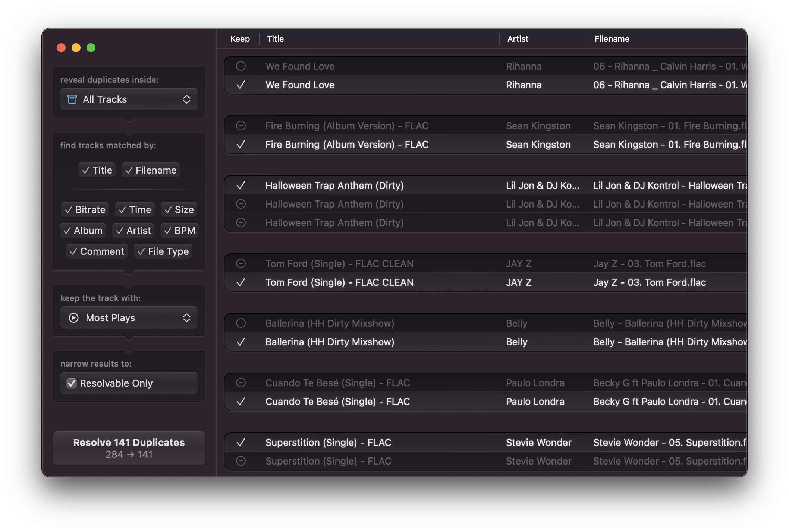Open the All Tracks dropdown
Viewport: 789px width, 532px height.
coord(129,99)
